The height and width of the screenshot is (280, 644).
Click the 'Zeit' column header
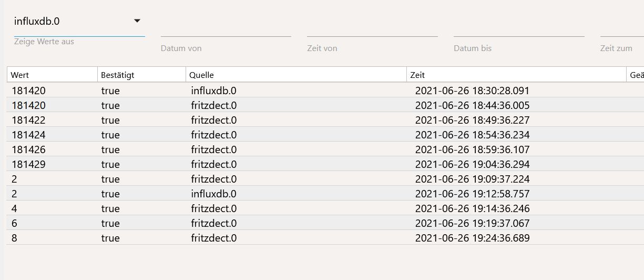coord(516,75)
